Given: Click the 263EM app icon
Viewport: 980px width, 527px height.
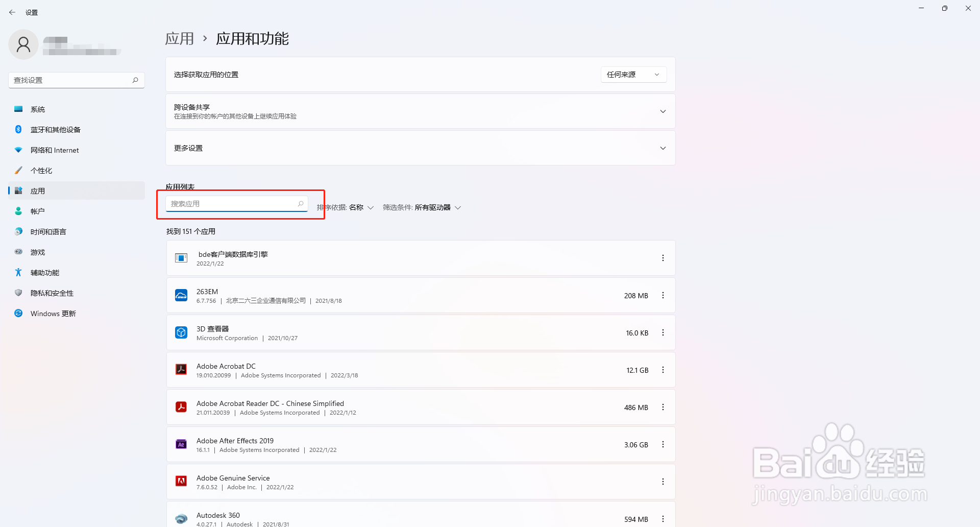Looking at the screenshot, I should [181, 295].
